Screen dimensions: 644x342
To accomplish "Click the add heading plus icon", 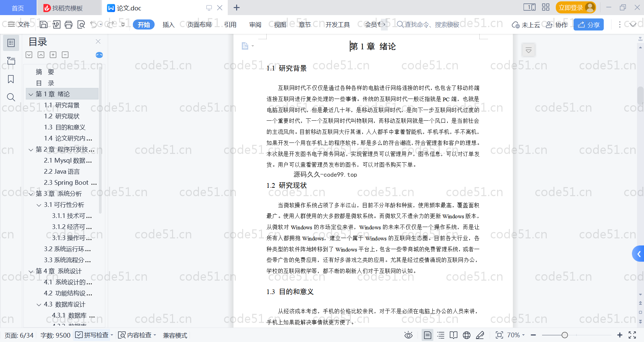I will 53,55.
